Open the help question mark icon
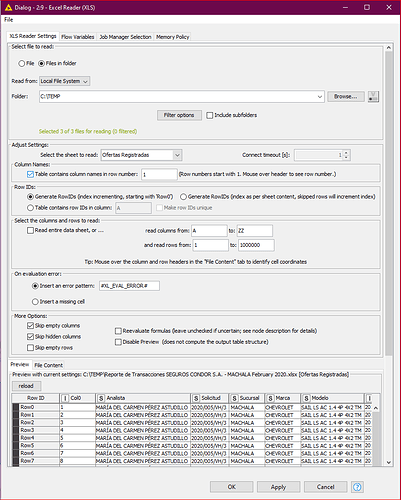The height and width of the screenshot is (500, 401). pos(357,487)
